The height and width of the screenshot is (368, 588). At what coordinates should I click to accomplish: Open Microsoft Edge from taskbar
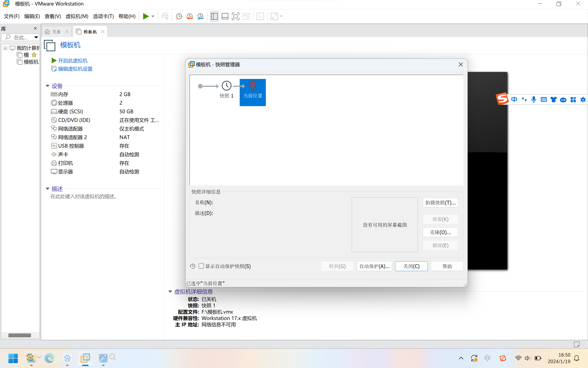click(x=49, y=358)
